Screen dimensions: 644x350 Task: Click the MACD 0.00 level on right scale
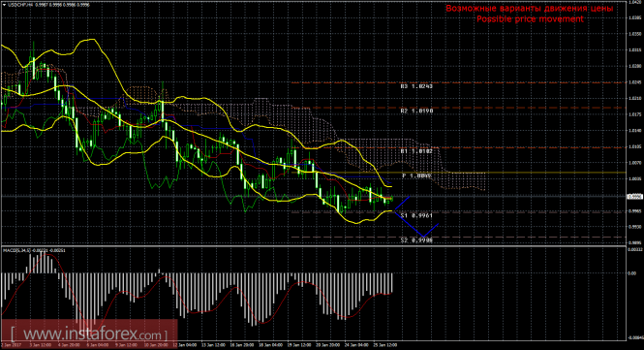coord(631,273)
